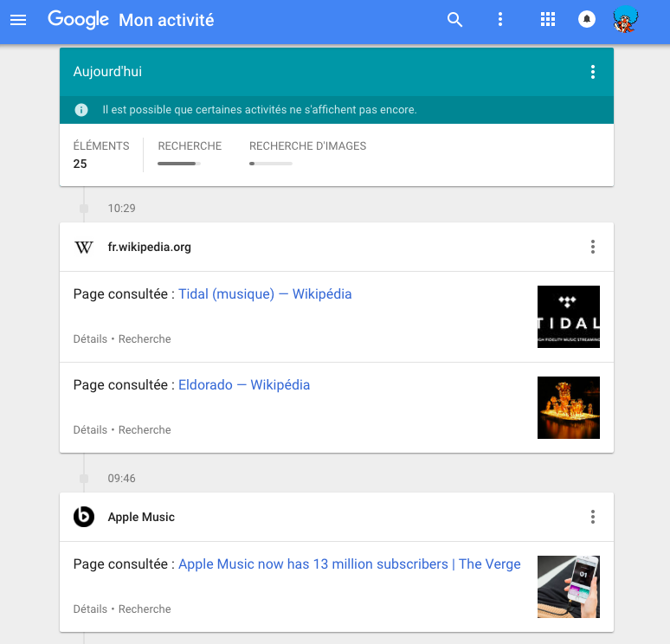Select the Recherche activity filter

[190, 151]
